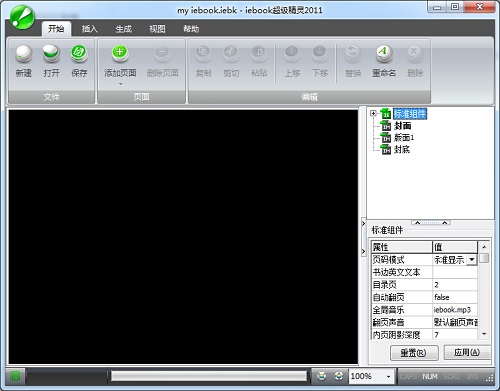Screen dimensions: 500x391
Task: Click the 值 column header
Action: point(455,247)
